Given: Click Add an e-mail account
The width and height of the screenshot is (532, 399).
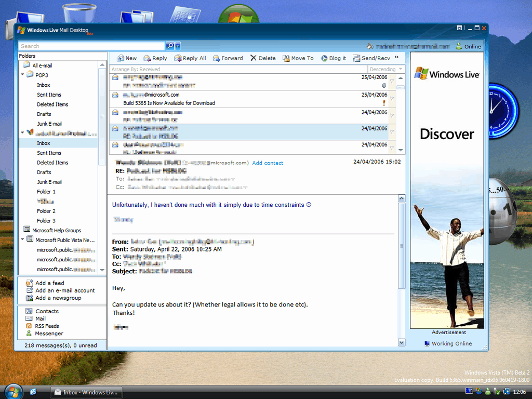Looking at the screenshot, I should pyautogui.click(x=65, y=290).
